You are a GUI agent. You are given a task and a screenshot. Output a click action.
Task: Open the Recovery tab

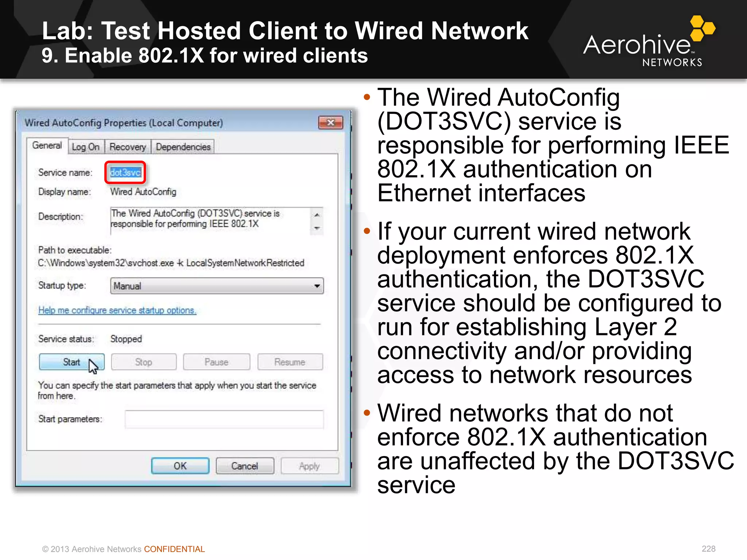point(128,147)
